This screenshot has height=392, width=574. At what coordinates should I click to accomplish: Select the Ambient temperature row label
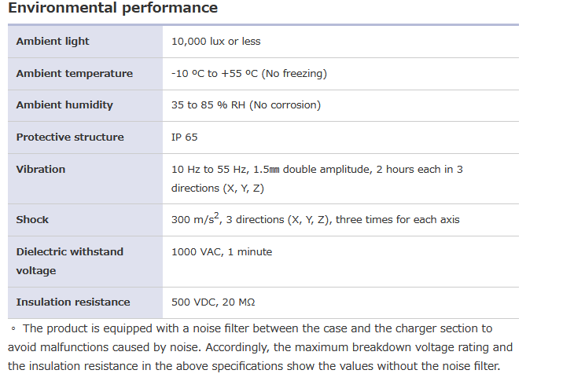point(74,74)
